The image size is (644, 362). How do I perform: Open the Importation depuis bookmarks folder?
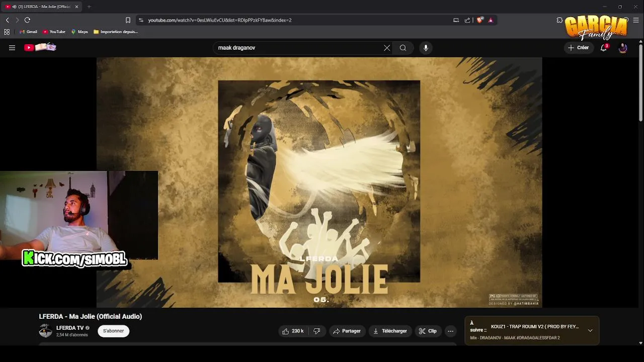coord(116,32)
